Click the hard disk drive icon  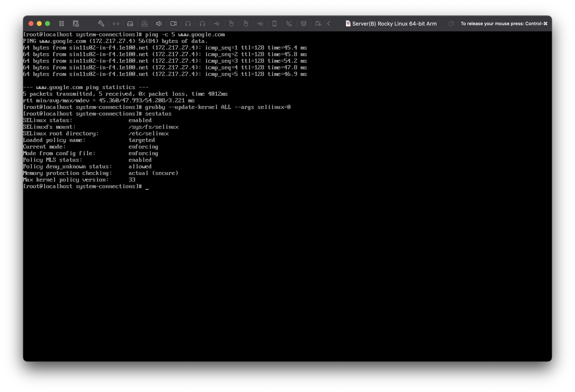130,24
